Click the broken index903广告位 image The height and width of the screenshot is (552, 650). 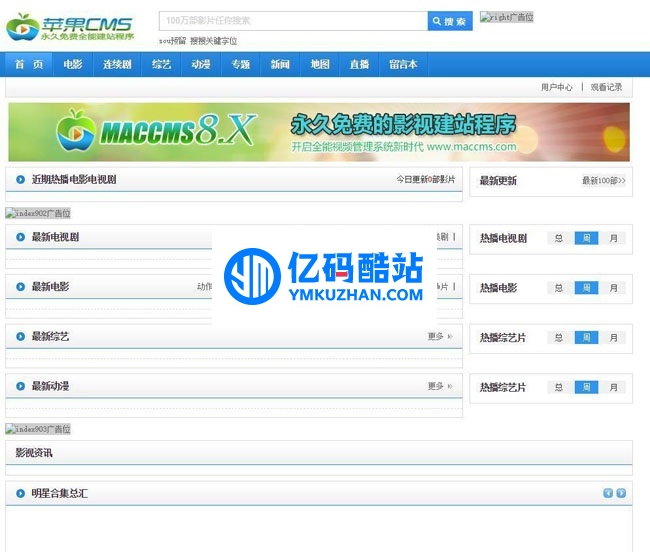[38, 429]
